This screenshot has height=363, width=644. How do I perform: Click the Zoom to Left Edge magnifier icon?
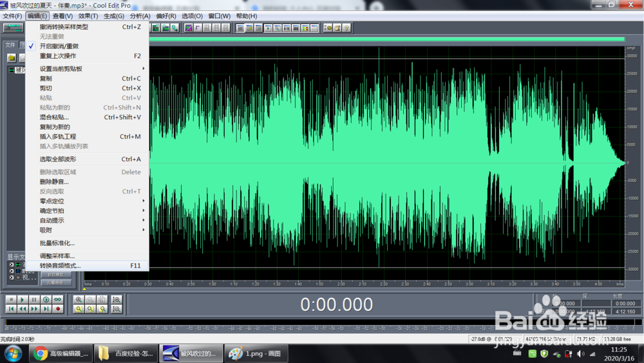point(90,309)
